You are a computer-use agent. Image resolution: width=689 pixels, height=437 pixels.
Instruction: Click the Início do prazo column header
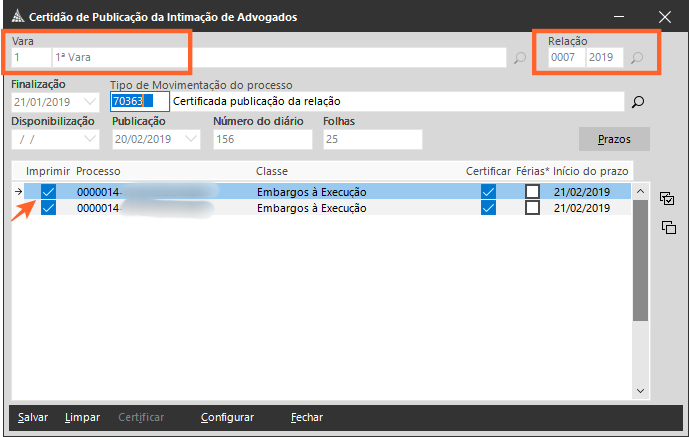click(591, 171)
